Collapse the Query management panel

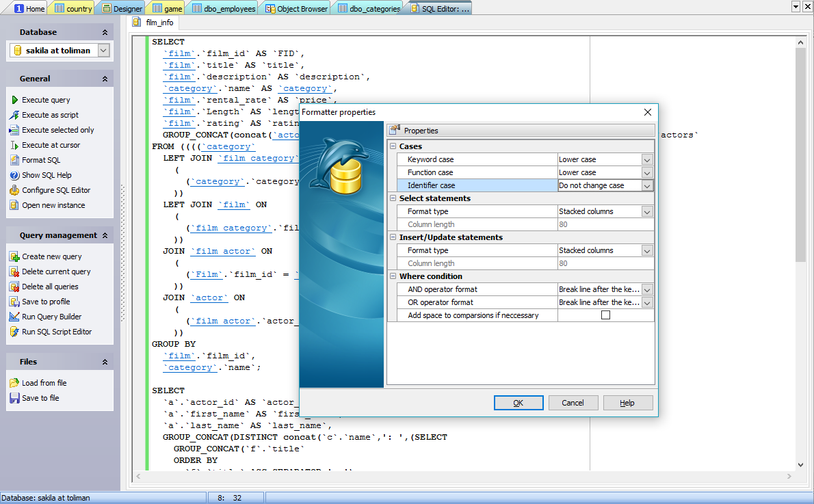click(105, 235)
